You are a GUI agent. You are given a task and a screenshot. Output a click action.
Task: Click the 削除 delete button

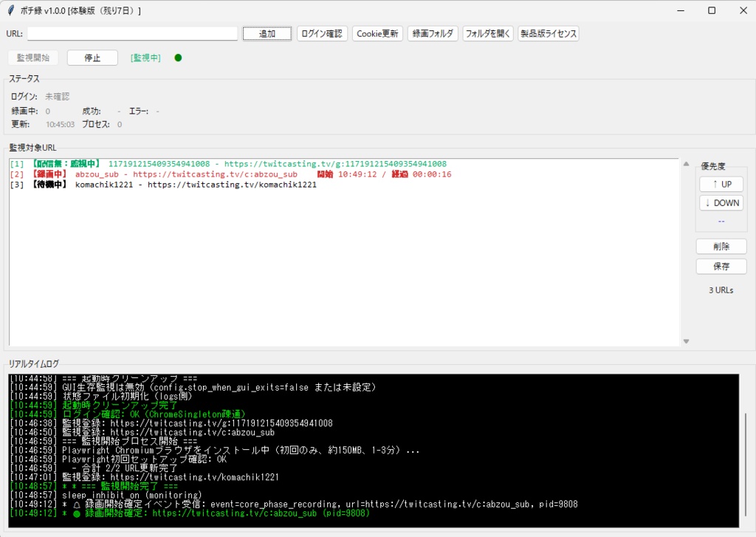point(721,247)
